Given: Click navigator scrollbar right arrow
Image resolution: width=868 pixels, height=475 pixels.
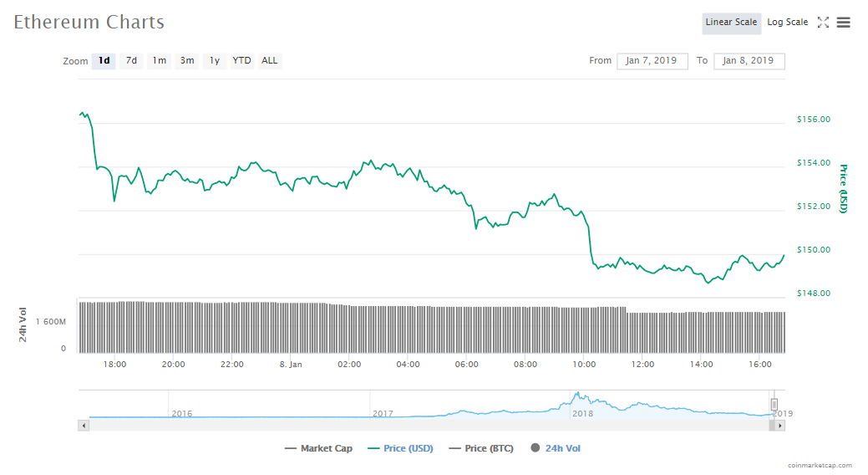Looking at the screenshot, I should click(780, 425).
